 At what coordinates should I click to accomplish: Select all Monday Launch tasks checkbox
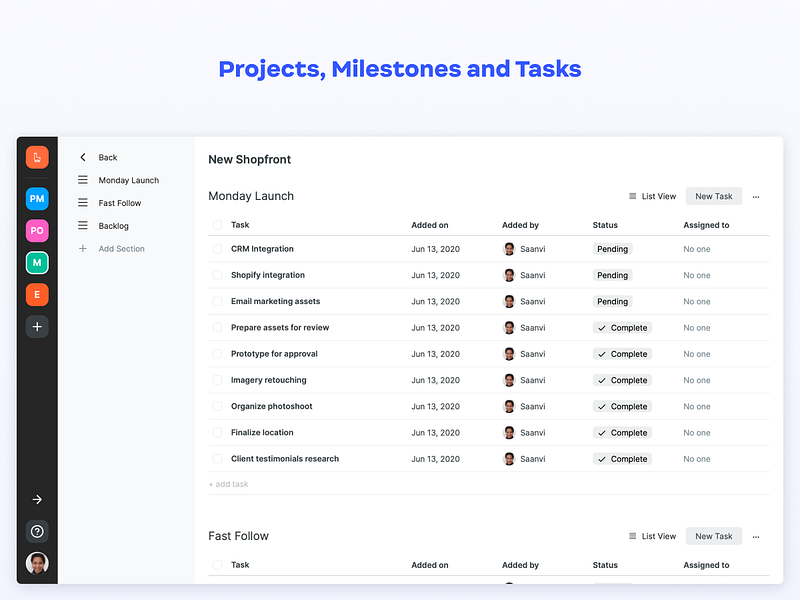217,225
